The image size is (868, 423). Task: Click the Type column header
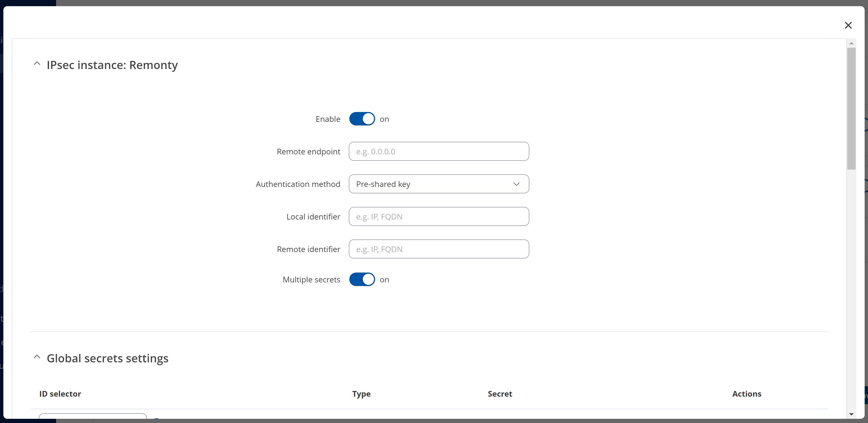361,394
